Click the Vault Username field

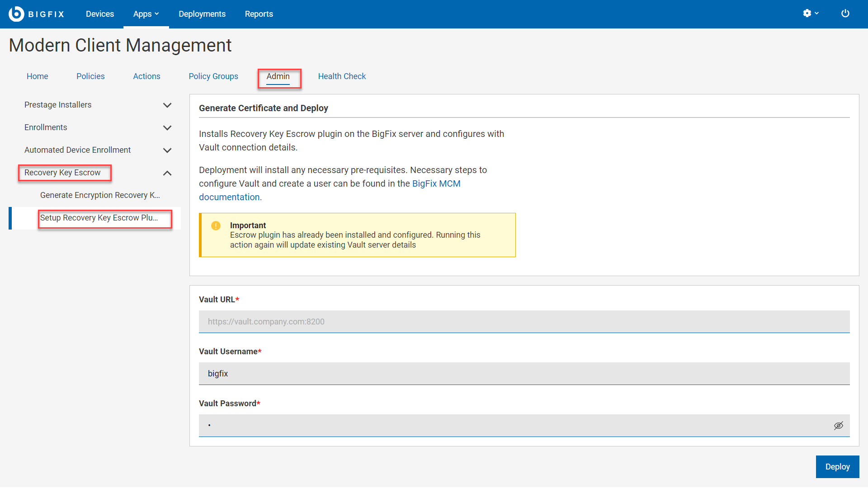[524, 374]
